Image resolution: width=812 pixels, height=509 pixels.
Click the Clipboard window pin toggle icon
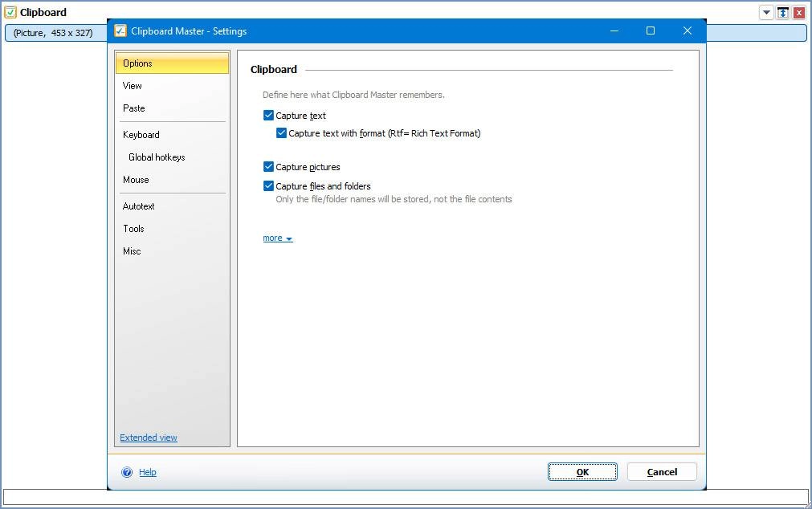click(783, 12)
